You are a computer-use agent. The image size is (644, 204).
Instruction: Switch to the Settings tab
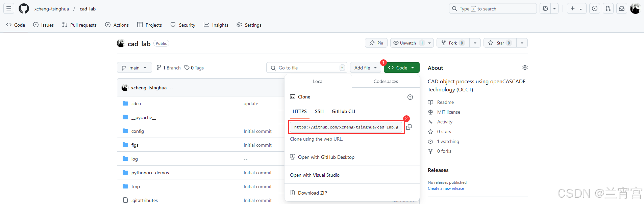click(249, 25)
